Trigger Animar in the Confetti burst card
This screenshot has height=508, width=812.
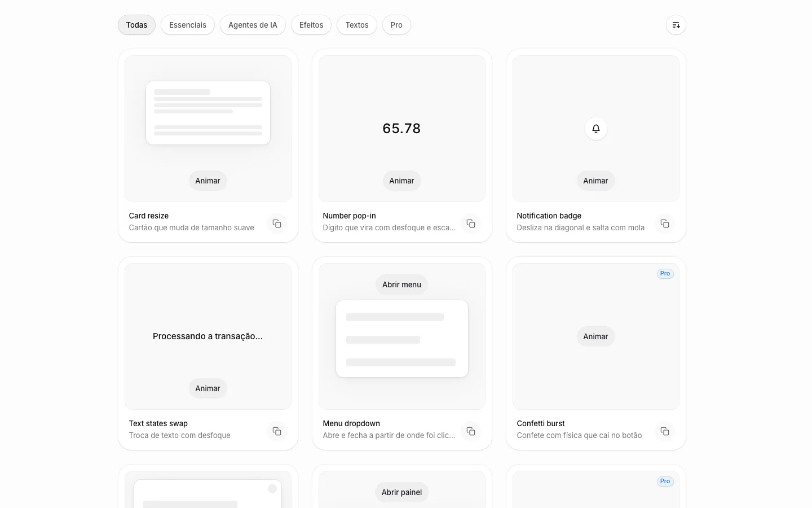click(596, 336)
